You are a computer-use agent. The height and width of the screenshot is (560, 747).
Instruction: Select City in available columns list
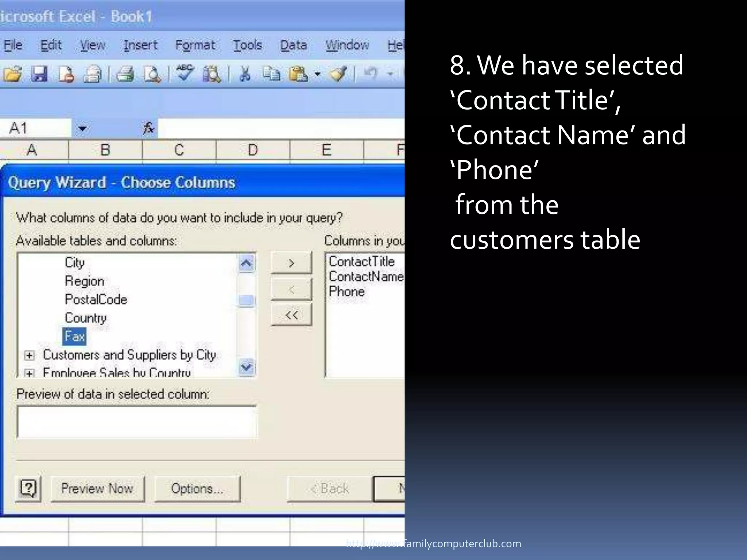coord(75,262)
